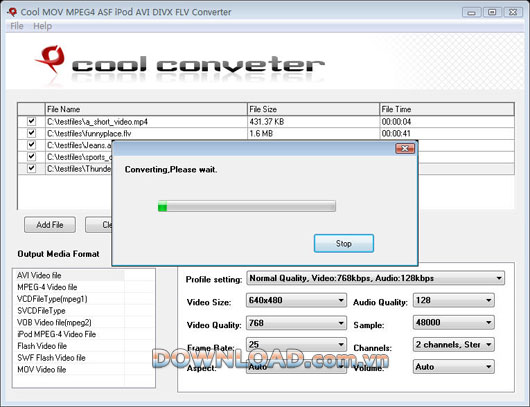Stop the conversion with the Stop button

point(344,243)
